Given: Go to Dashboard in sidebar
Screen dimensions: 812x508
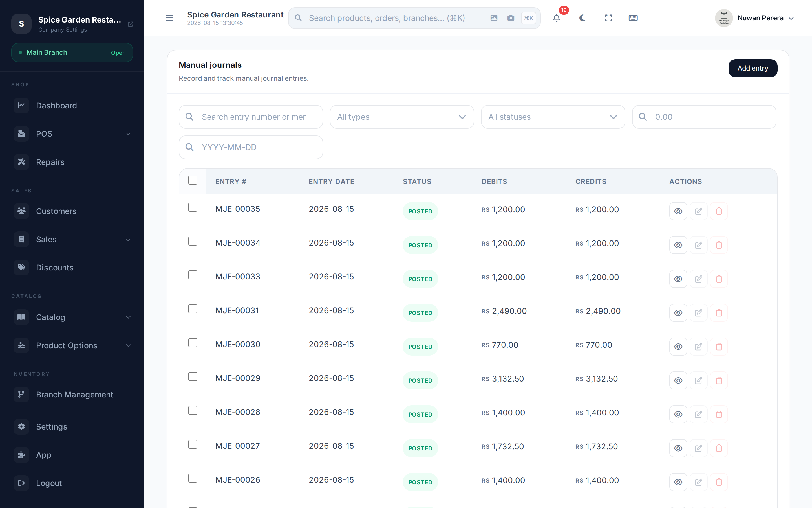Looking at the screenshot, I should pos(72,106).
